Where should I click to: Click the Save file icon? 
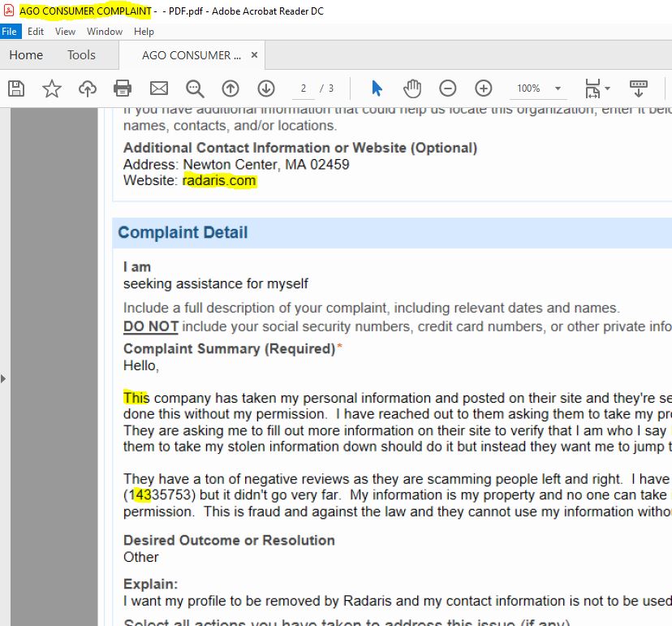coord(16,89)
